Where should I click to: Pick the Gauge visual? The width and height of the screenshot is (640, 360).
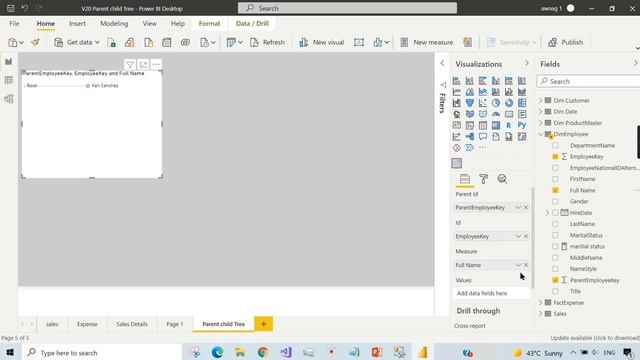click(496, 114)
